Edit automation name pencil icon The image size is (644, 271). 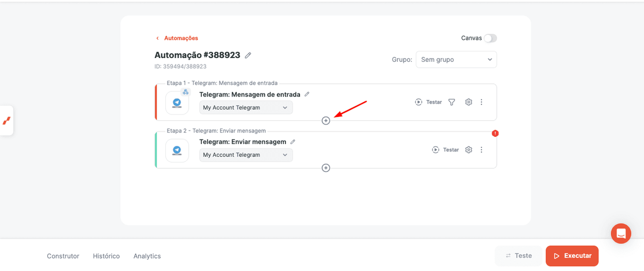pyautogui.click(x=248, y=55)
